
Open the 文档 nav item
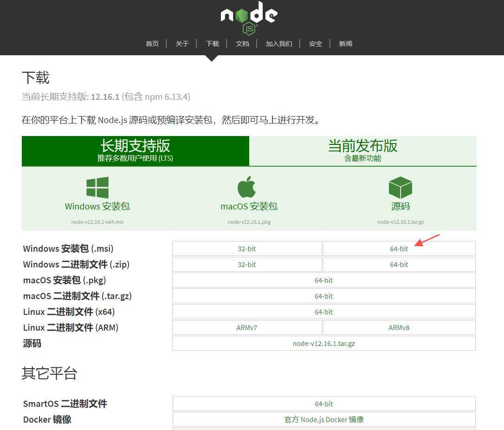click(242, 44)
